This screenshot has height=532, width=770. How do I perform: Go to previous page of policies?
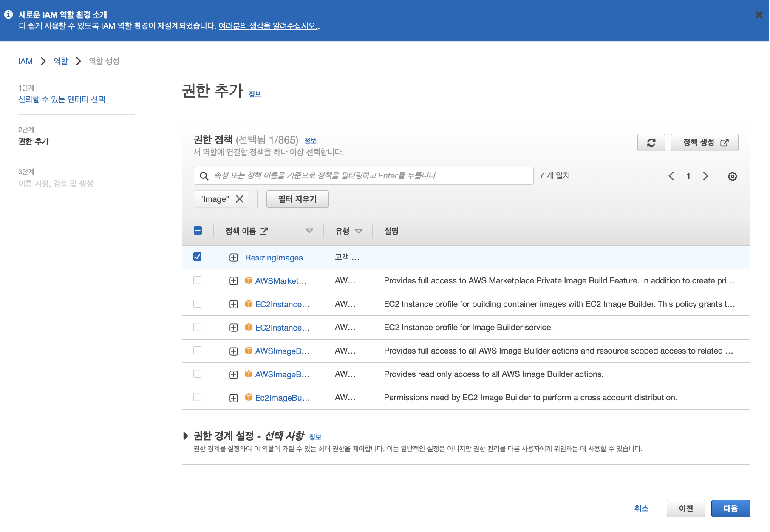(x=671, y=176)
